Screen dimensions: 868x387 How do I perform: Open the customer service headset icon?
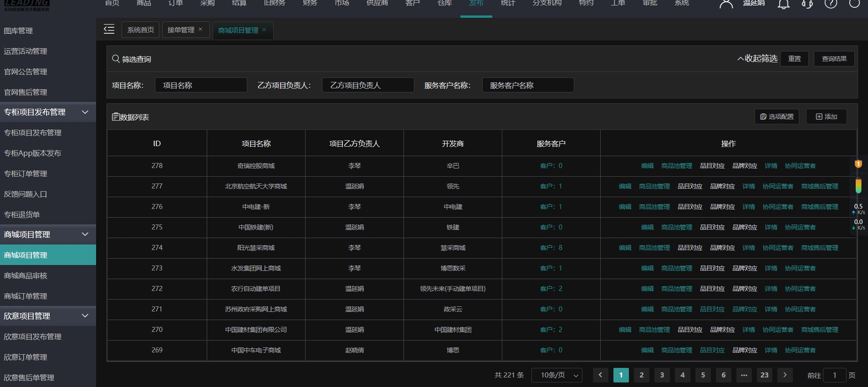807,4
